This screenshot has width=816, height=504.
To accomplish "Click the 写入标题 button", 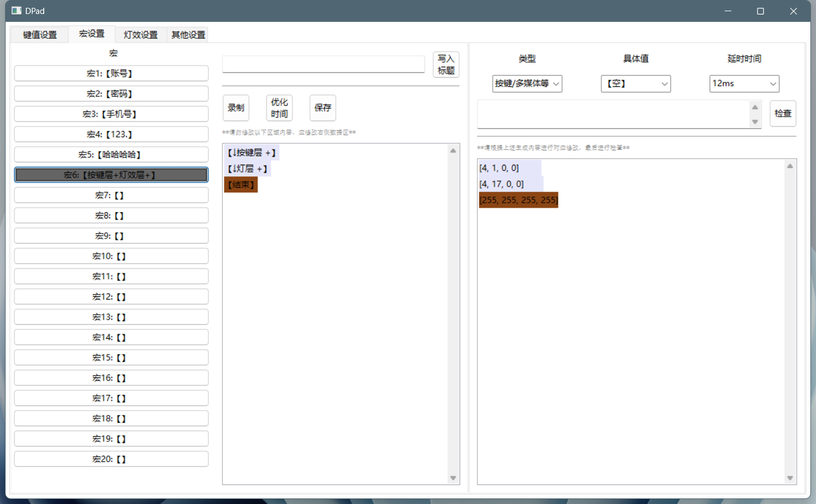I will coord(446,64).
